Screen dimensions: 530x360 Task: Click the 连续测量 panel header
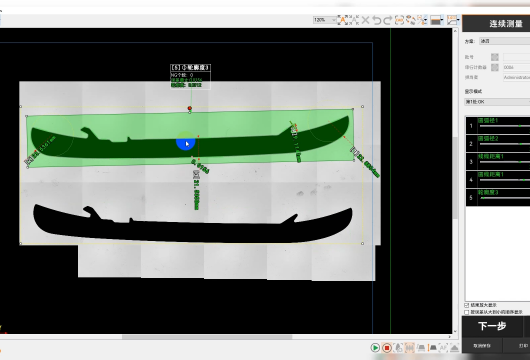[x=496, y=23]
